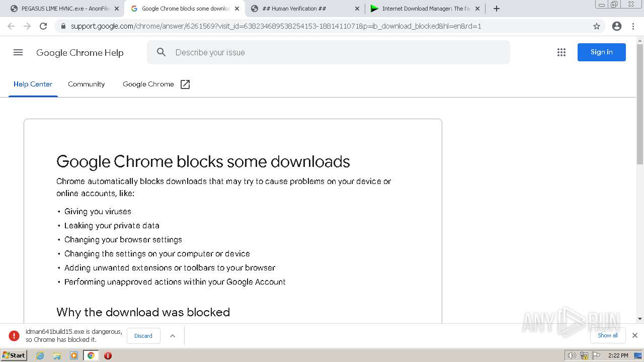The width and height of the screenshot is (644, 362).
Task: Open the Chrome profile avatar
Action: 617,26
